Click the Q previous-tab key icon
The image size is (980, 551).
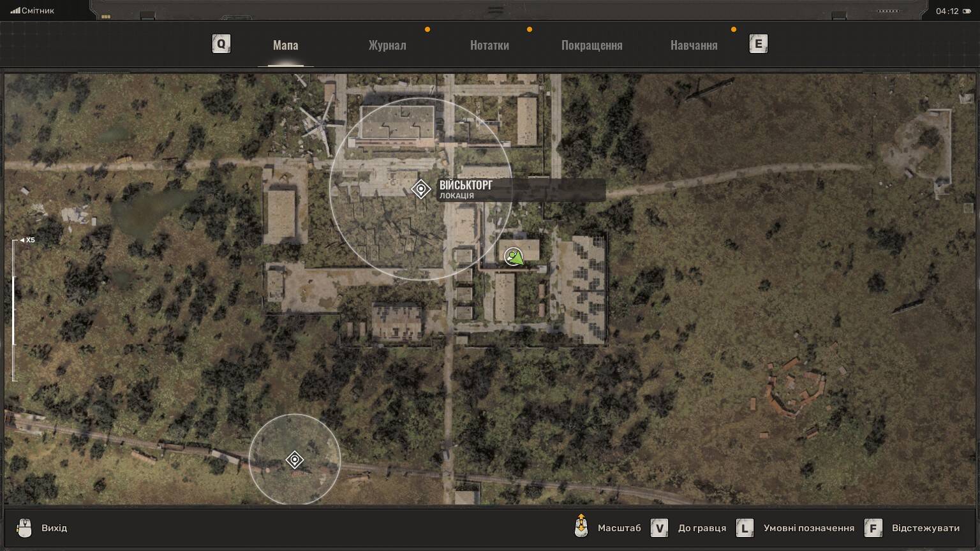221,44
